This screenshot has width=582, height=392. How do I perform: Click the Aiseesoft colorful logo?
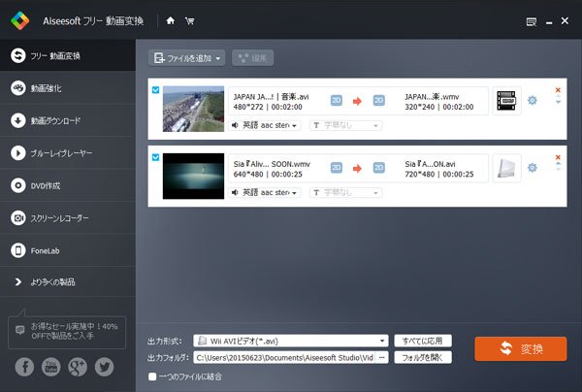tap(20, 20)
